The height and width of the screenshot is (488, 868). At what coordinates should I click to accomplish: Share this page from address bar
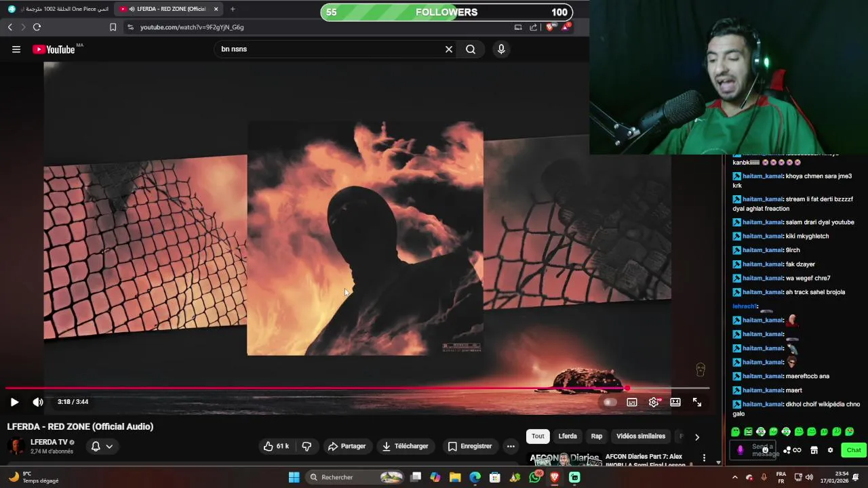coord(533,27)
